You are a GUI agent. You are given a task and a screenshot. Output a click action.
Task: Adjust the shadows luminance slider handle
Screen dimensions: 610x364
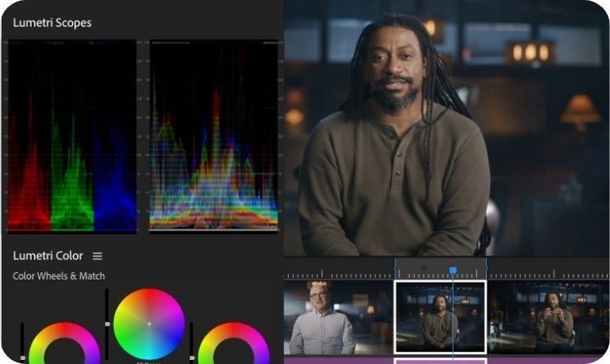click(x=23, y=357)
